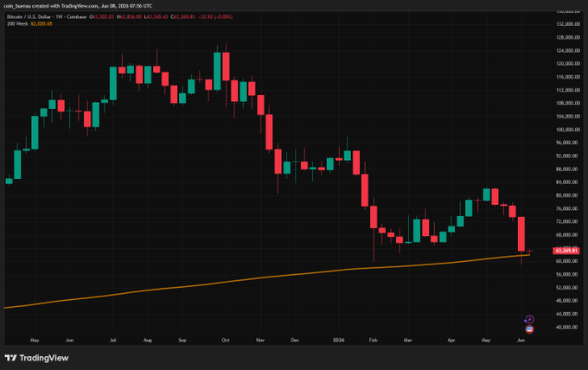The height and width of the screenshot is (370, 588).
Task: Click the 108,000.00 price axis label
Action: pyautogui.click(x=568, y=103)
